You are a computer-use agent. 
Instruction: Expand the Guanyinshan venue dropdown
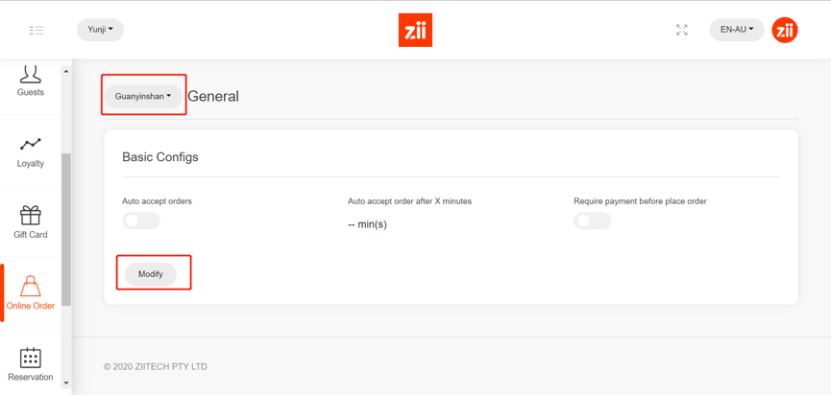[143, 96]
